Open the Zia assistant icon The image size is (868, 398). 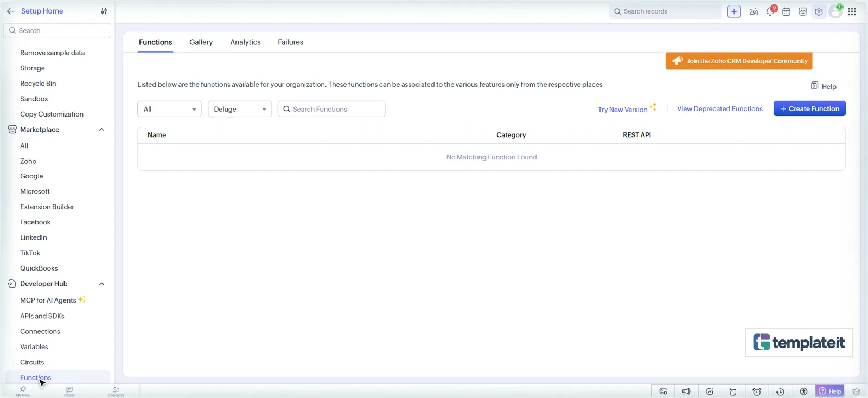point(754,11)
